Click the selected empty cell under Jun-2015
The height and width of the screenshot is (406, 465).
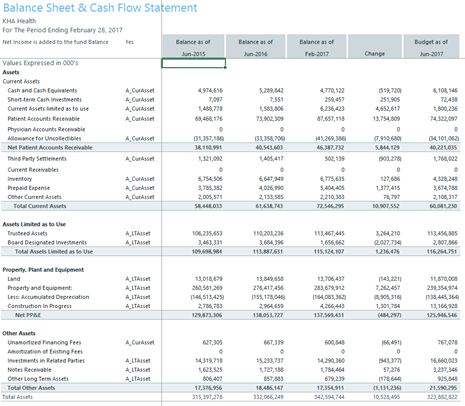coord(194,63)
